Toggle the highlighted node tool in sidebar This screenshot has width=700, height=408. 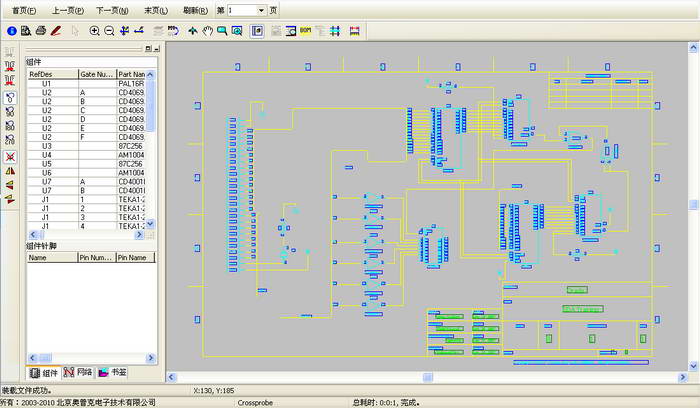[x=10, y=98]
